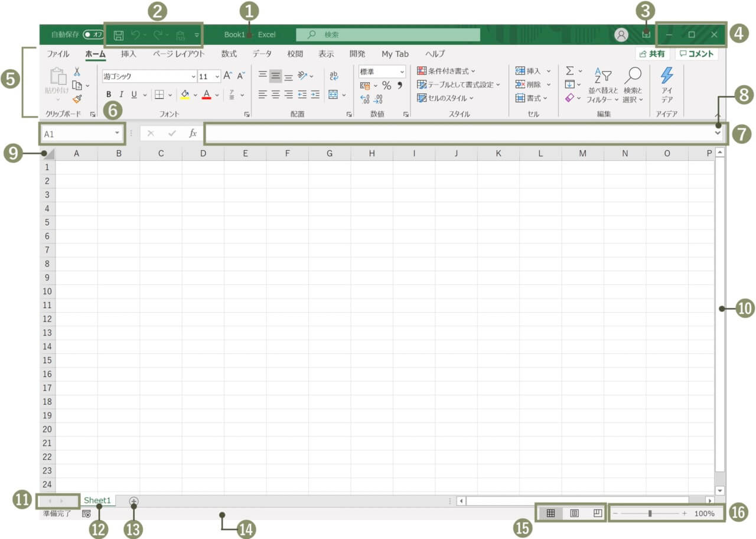Image resolution: width=756 pixels, height=539 pixels.
Task: Click the Select All corner triangle
Action: tap(48, 154)
